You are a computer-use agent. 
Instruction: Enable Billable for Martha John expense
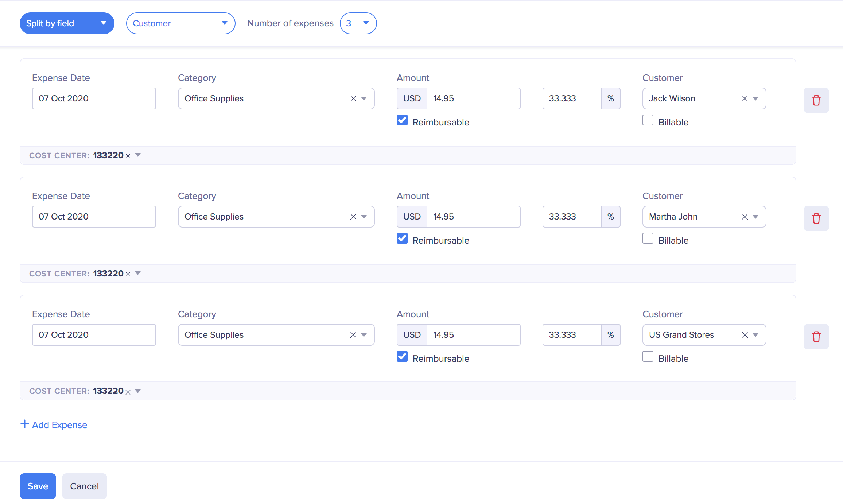(x=648, y=239)
